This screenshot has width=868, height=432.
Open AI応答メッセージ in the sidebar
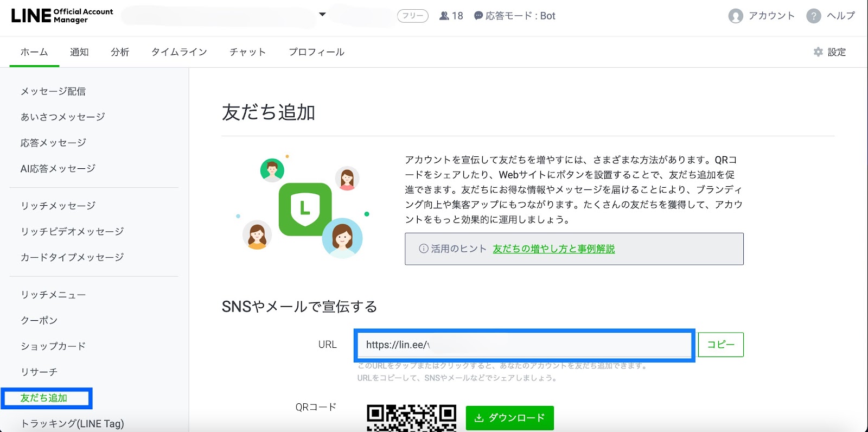[58, 168]
